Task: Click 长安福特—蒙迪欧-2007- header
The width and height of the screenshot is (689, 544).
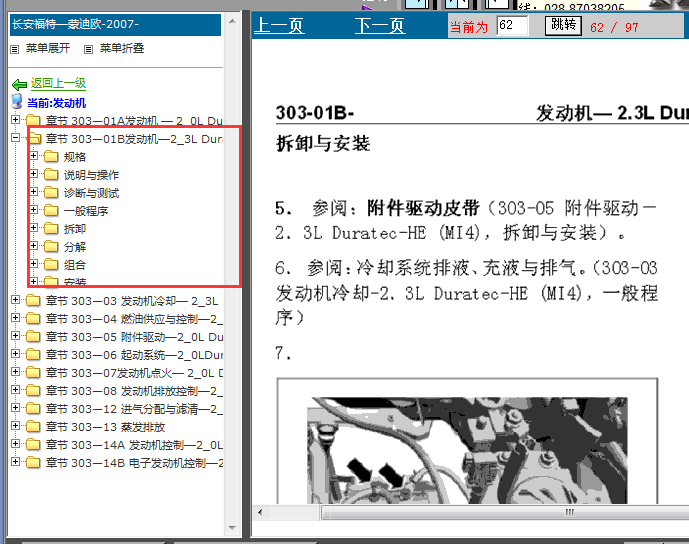Action: 115,25
